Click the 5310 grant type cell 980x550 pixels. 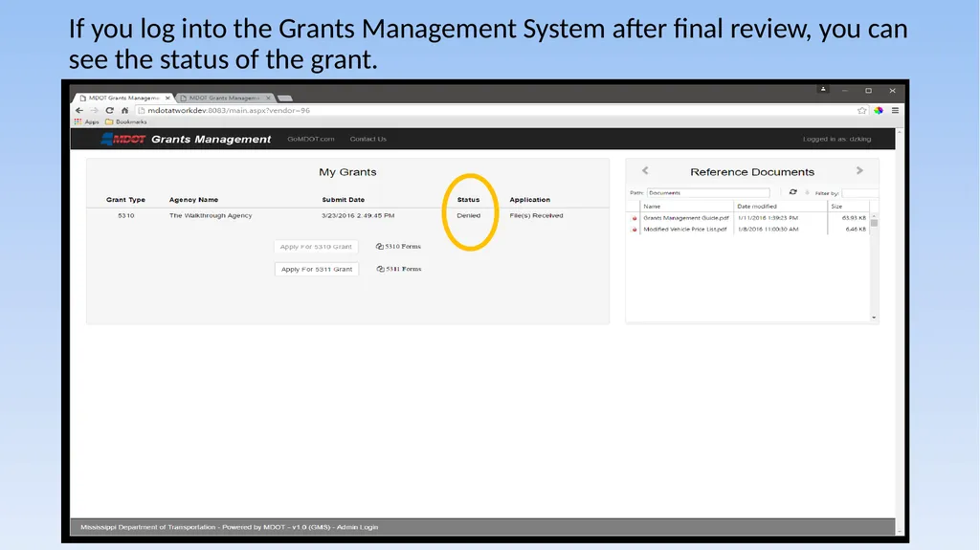pos(125,215)
